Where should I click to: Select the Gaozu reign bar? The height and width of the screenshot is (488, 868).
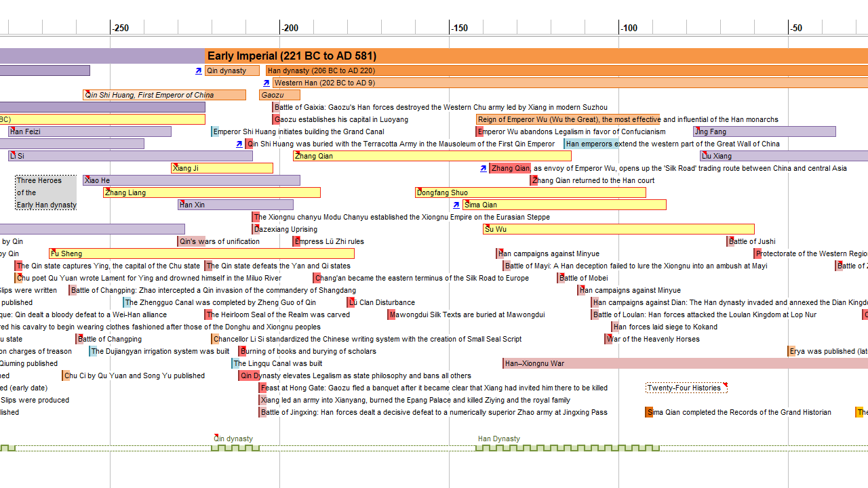(279, 95)
